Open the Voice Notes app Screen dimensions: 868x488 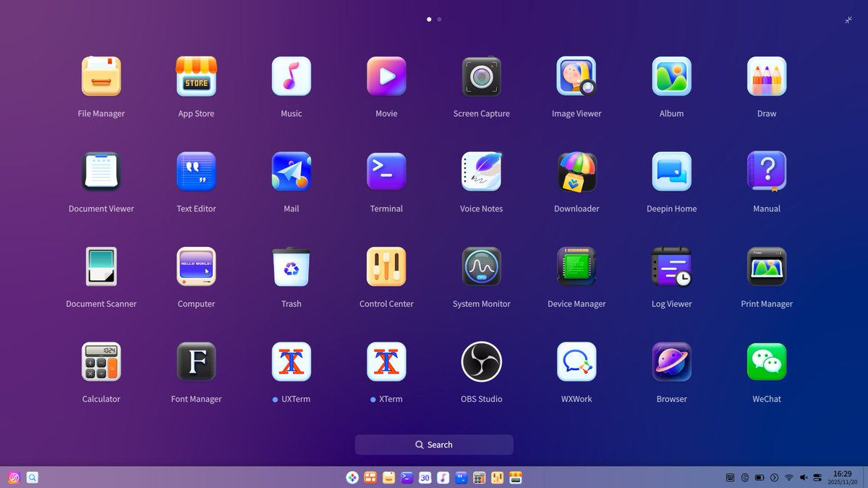coord(482,172)
